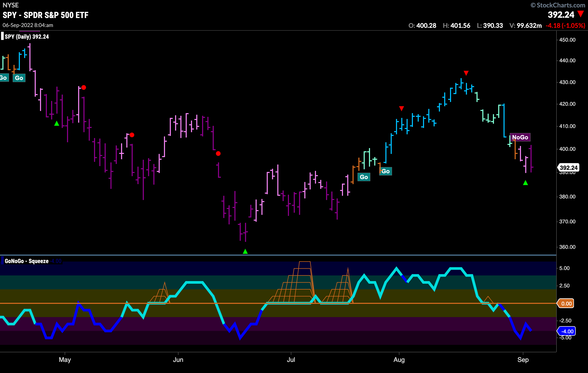The image size is (588, 373).
Task: Click the 06-Sep-2022 8:04:am timestamp
Action: click(28, 25)
